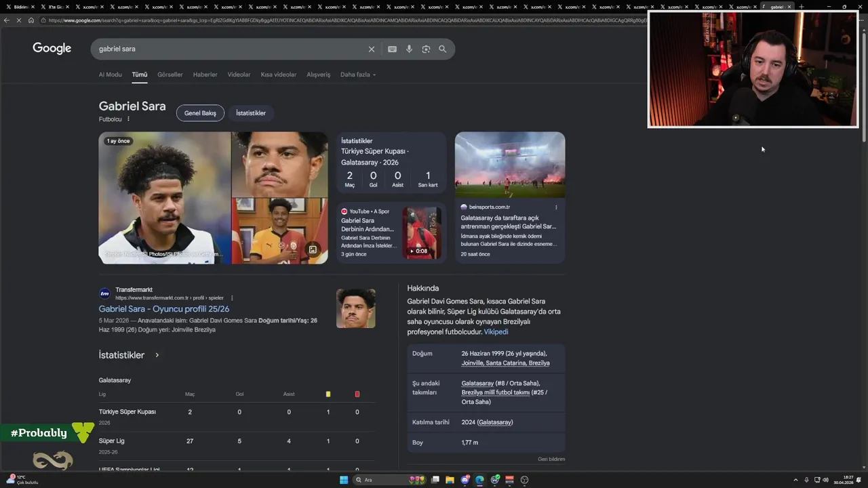Go to Kısa videolar tab
This screenshot has height=488, width=868.
[279, 75]
